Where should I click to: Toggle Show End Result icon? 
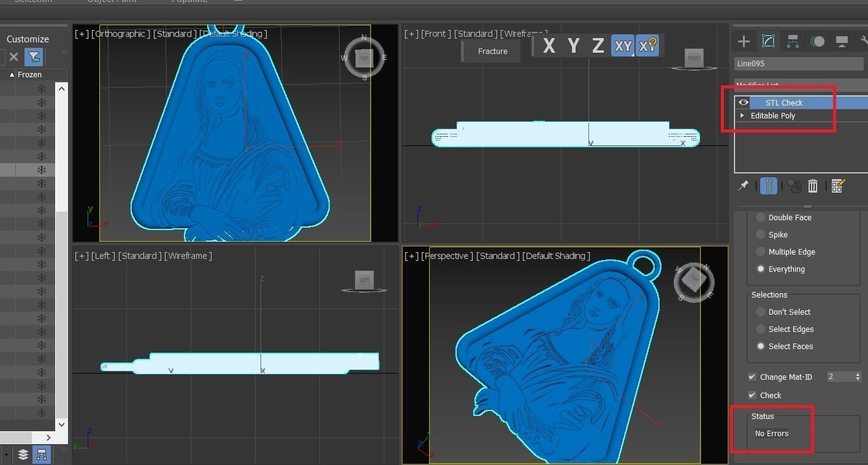point(769,186)
